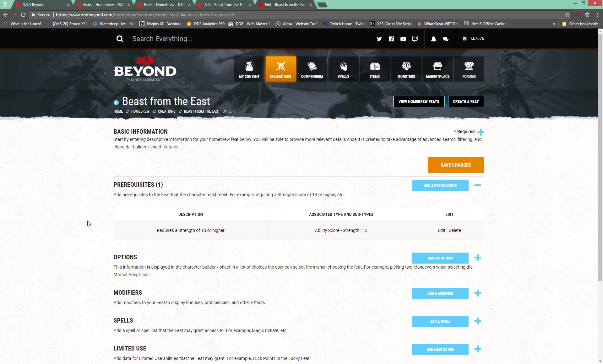
Task: Open the Forums nav item
Action: coord(469,69)
